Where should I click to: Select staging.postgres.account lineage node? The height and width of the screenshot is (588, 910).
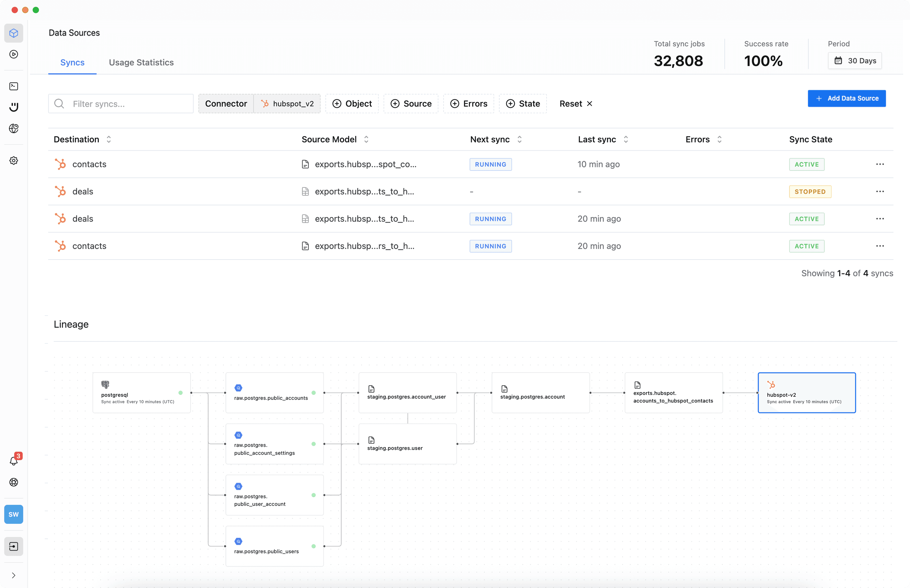point(541,393)
